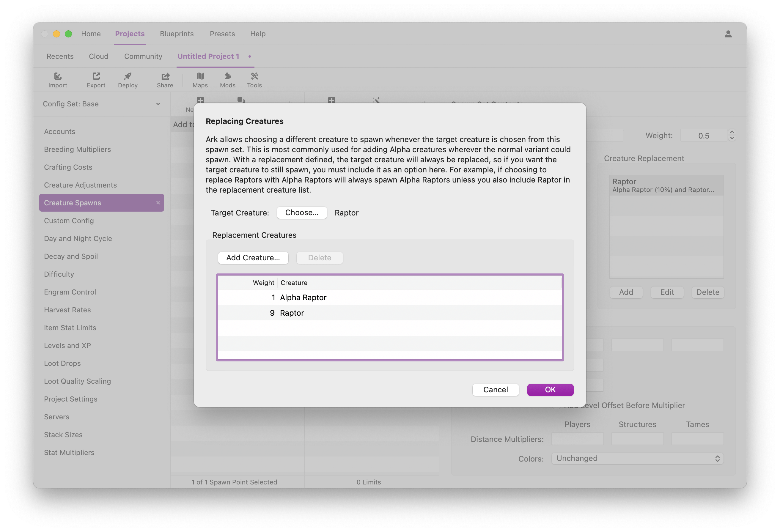The height and width of the screenshot is (532, 780).
Task: Select the Raptor row with weight 9
Action: [x=292, y=313]
